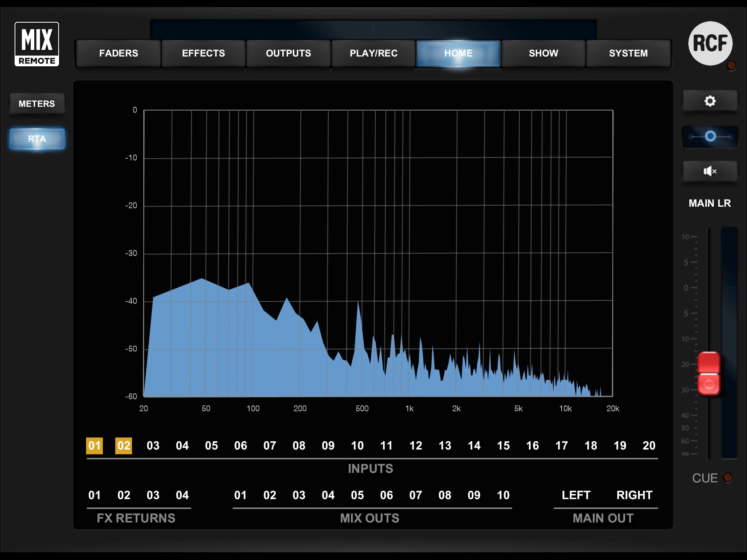Screen dimensions: 747x560
Task: Choose Mix Outs channel 05
Action: point(357,495)
